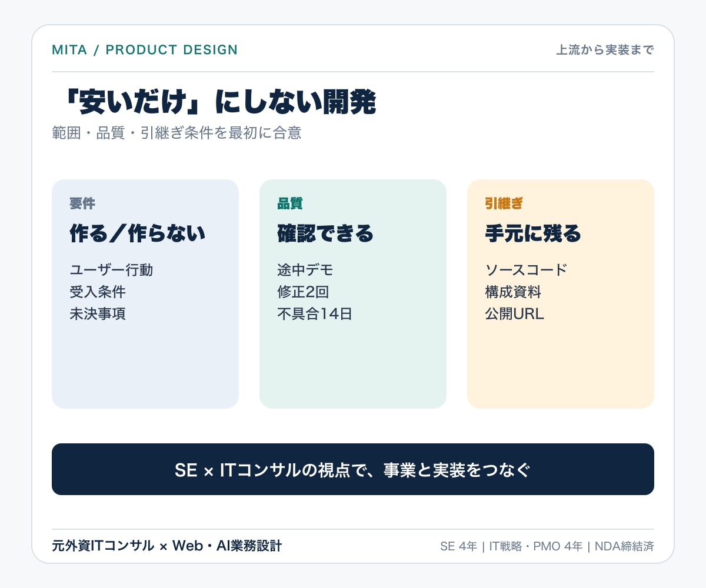Click the 受入条件 list item

[98, 292]
